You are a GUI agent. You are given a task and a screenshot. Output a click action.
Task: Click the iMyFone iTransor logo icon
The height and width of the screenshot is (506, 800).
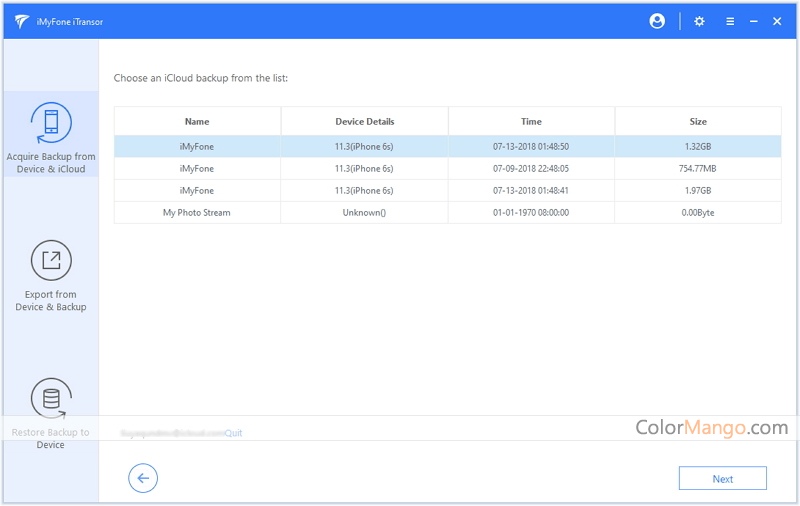coord(22,21)
